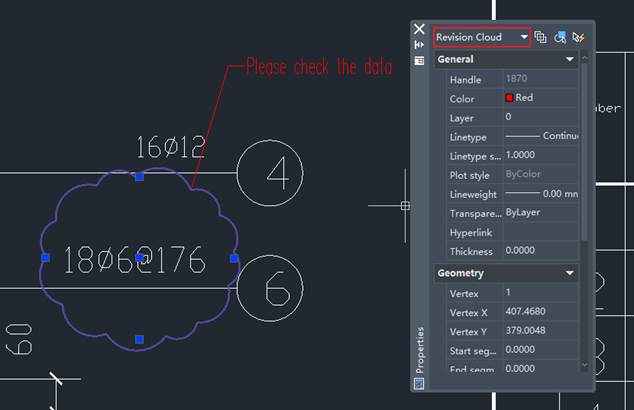Close the Properties palette with X
The width and height of the screenshot is (634, 410).
coord(419,29)
